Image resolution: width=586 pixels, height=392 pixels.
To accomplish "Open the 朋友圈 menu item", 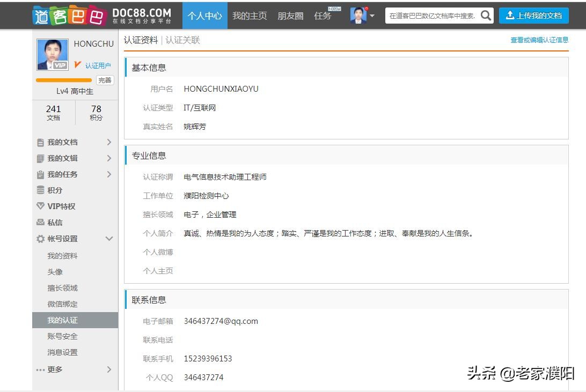I will (x=290, y=16).
